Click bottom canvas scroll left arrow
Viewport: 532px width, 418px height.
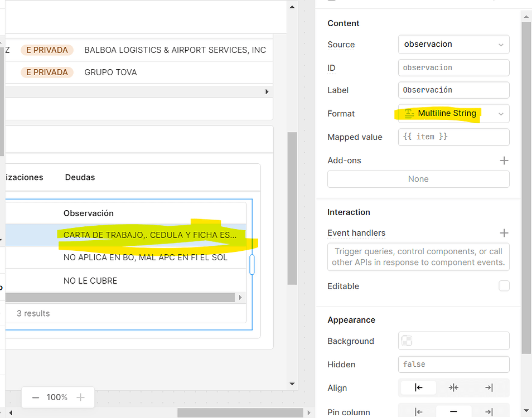[x=11, y=412]
